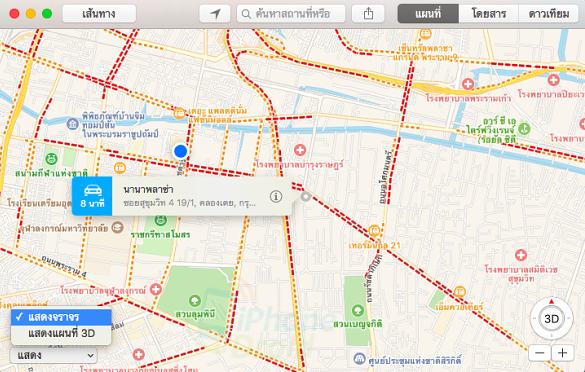Screen dimensions: 585x372
Task: Click the info icon on นานาพลาซ่า callout
Action: (x=276, y=196)
